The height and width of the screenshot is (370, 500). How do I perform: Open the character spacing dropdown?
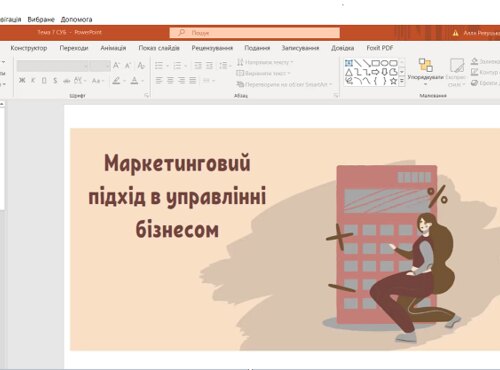(80, 80)
